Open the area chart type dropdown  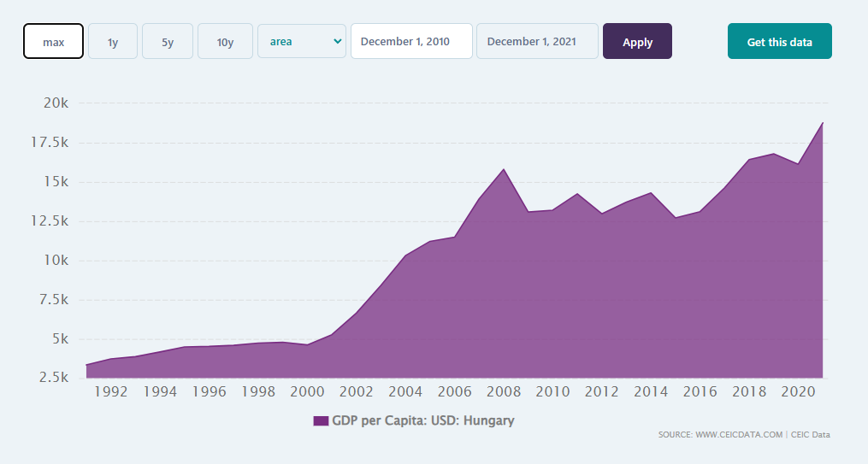(x=302, y=41)
